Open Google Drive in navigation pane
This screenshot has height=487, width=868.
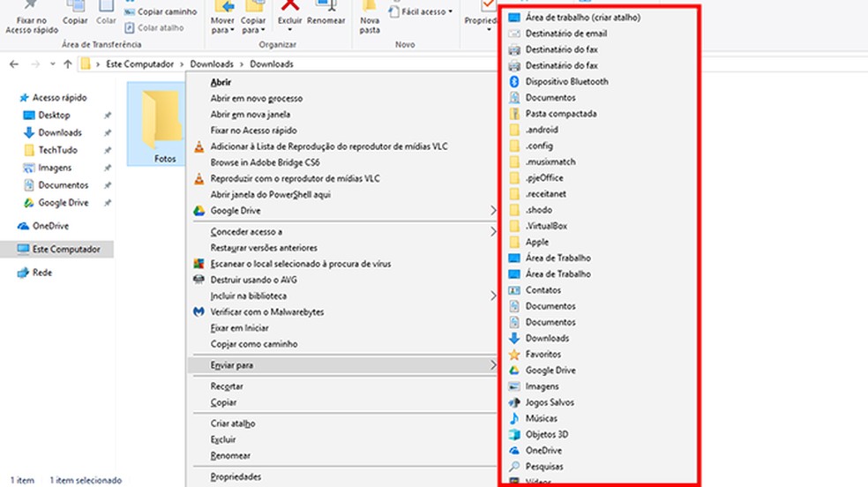56,203
